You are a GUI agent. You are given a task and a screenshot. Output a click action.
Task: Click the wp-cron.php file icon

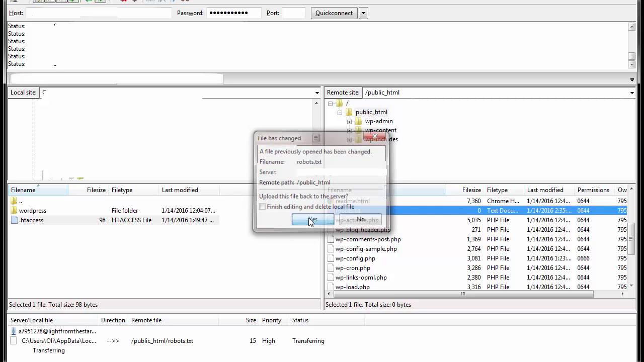[x=331, y=268]
